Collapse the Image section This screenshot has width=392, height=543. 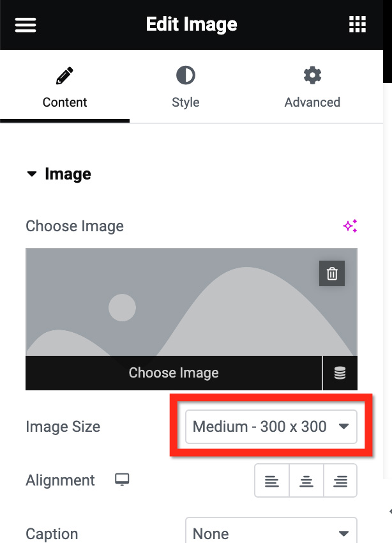(x=32, y=173)
